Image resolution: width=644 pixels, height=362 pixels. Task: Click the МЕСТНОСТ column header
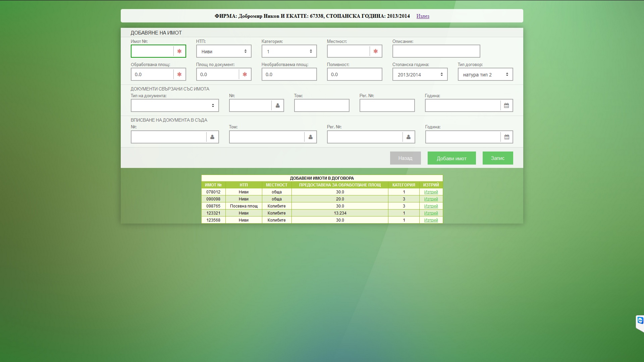tap(277, 185)
